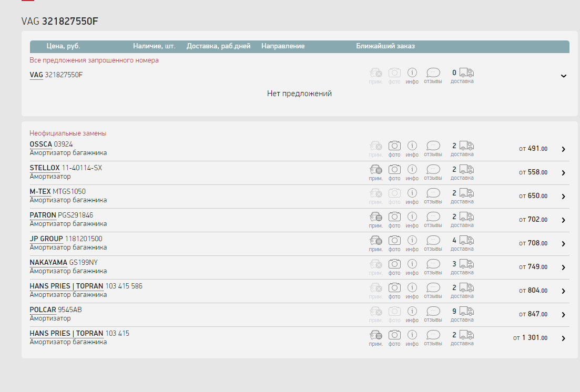Read reviews for M-TEX MTGS1050
Viewport: 580px width, 392px height.
click(x=433, y=197)
